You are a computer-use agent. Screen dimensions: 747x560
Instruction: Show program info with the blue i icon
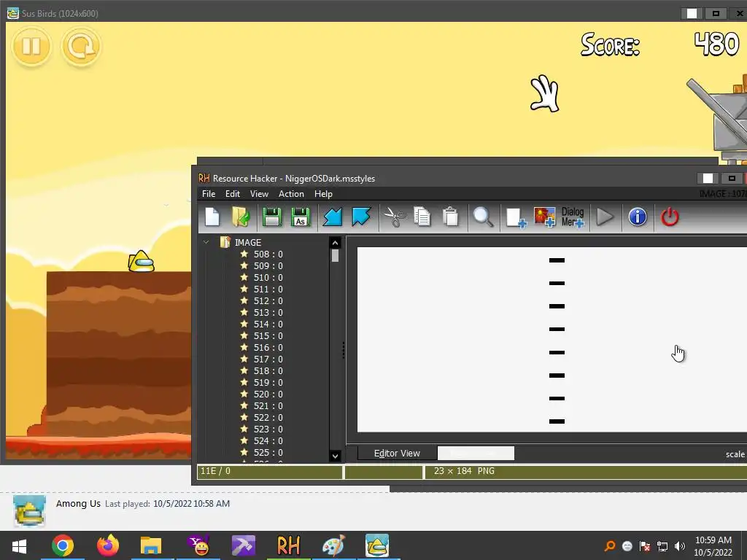pyautogui.click(x=638, y=217)
